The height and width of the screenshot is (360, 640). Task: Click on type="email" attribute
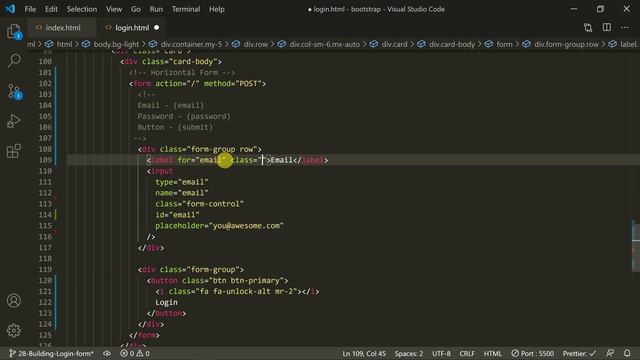(182, 182)
